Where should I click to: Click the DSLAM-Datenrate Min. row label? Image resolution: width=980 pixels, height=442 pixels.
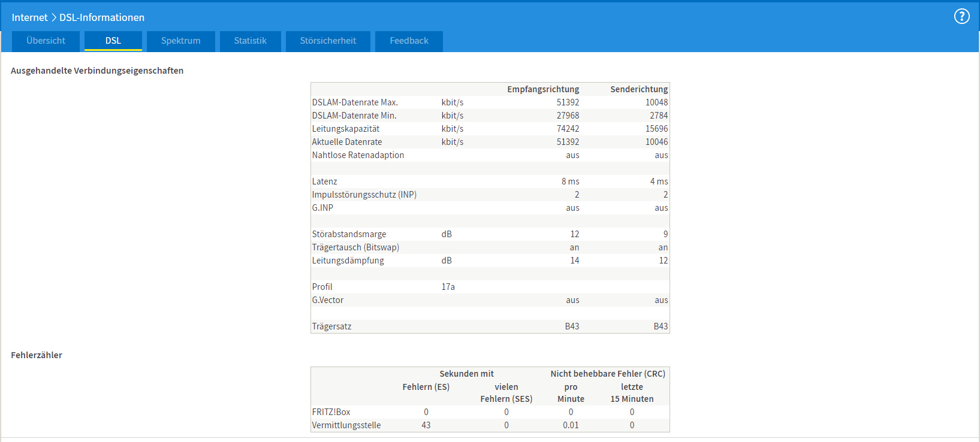(x=354, y=116)
